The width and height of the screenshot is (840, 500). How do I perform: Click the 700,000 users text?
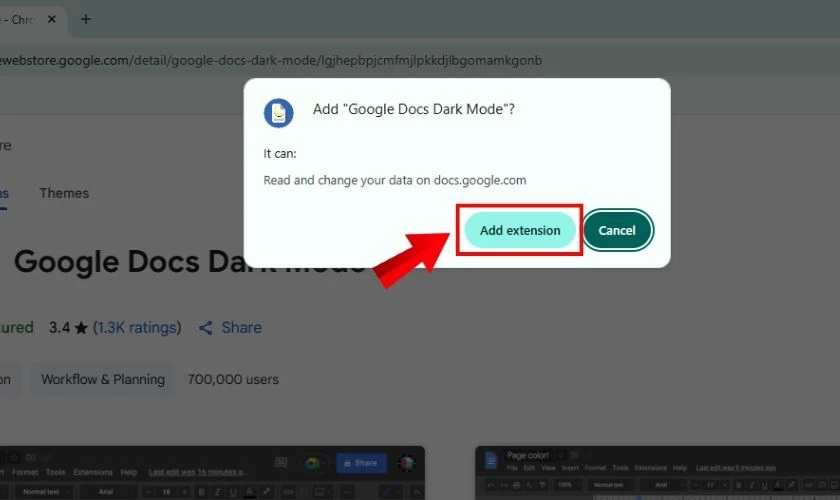[x=233, y=379]
